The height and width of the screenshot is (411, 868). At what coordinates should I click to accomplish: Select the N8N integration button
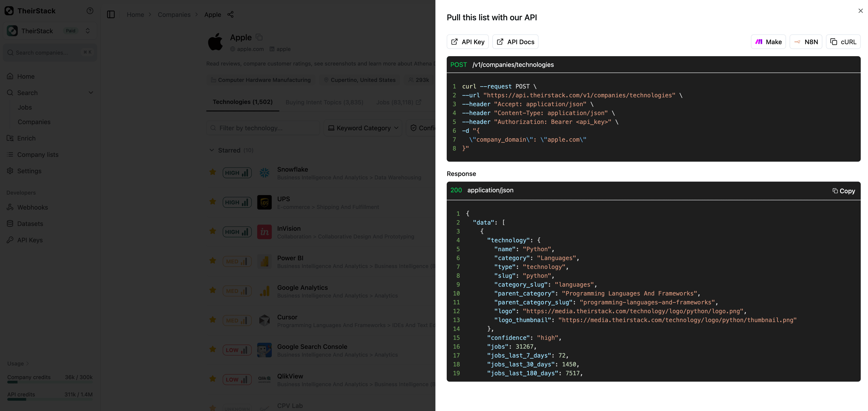[806, 42]
